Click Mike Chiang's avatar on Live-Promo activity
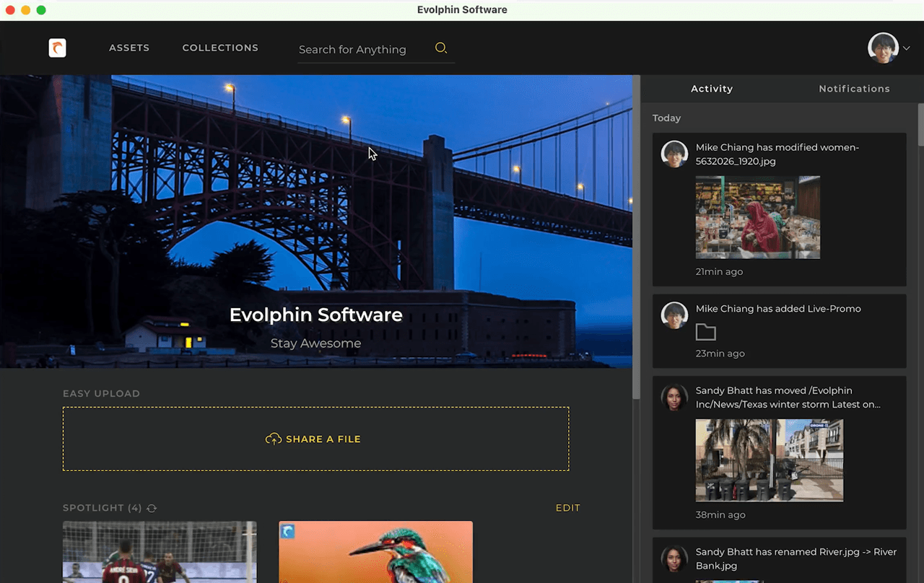 674,315
